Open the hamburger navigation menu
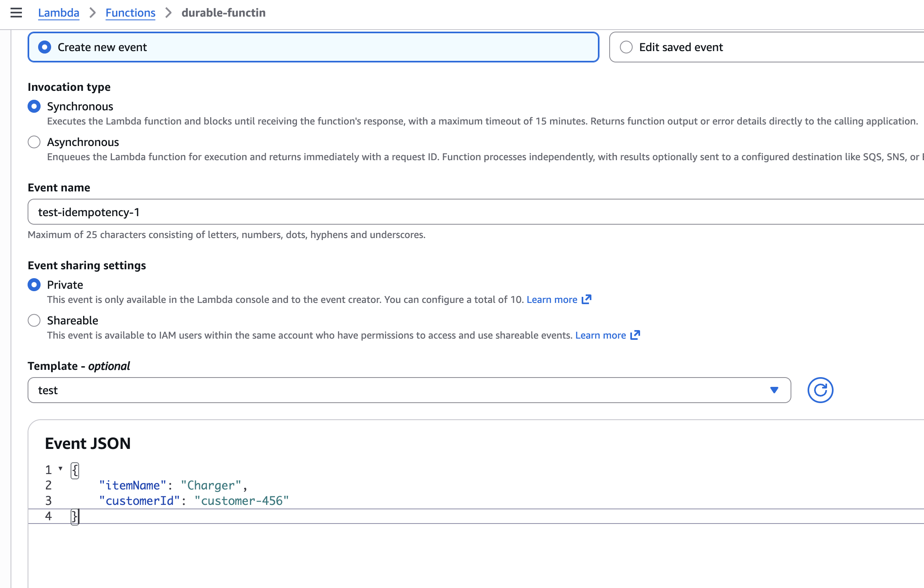The height and width of the screenshot is (588, 924). point(16,13)
